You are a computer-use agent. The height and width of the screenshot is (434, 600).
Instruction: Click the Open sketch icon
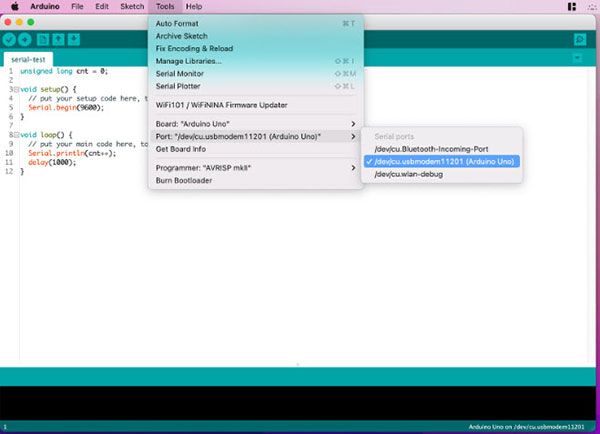coord(57,39)
